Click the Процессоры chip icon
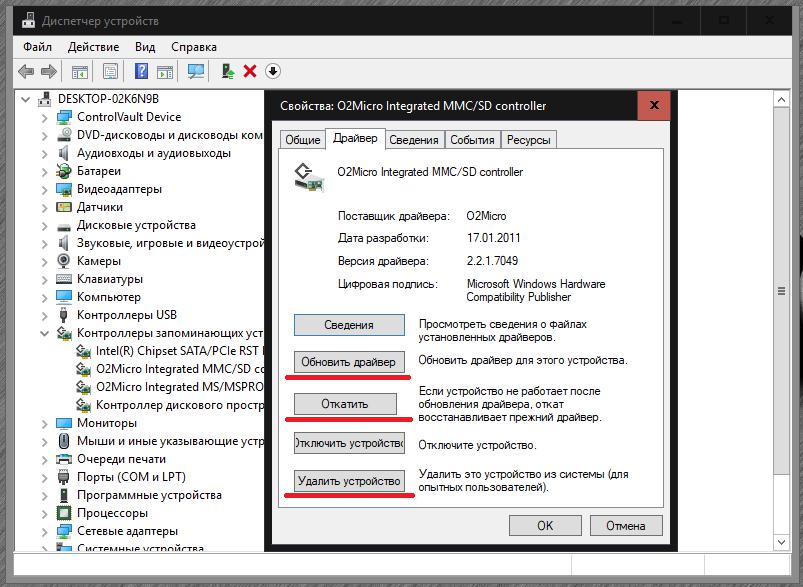 [x=64, y=513]
